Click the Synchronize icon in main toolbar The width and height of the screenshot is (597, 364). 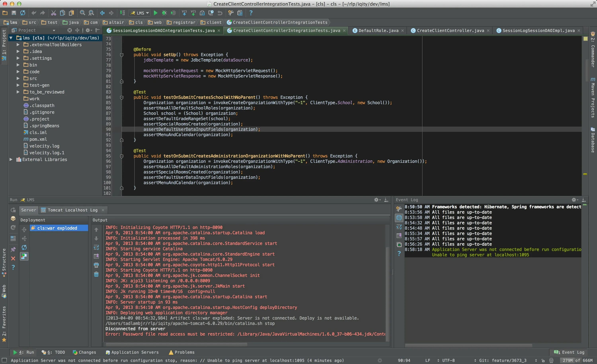click(23, 13)
